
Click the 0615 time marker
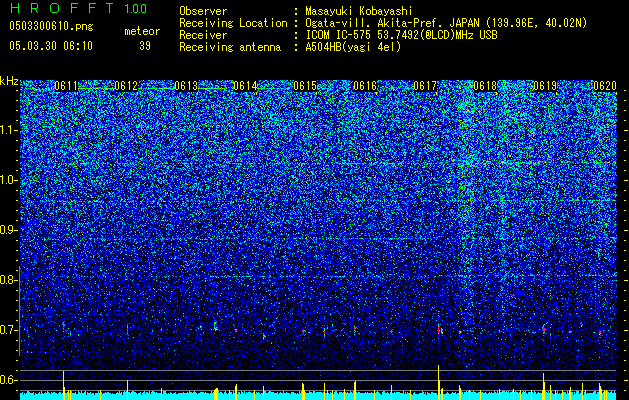click(305, 86)
